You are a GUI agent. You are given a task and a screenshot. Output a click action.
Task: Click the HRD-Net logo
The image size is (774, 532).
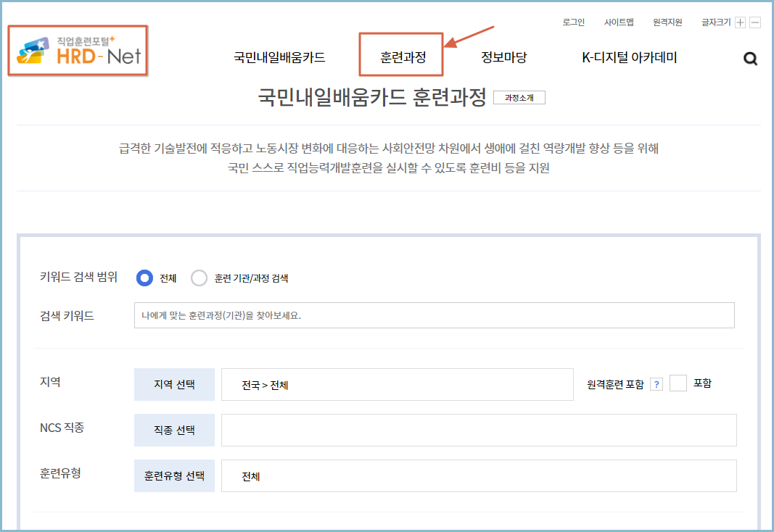77,51
